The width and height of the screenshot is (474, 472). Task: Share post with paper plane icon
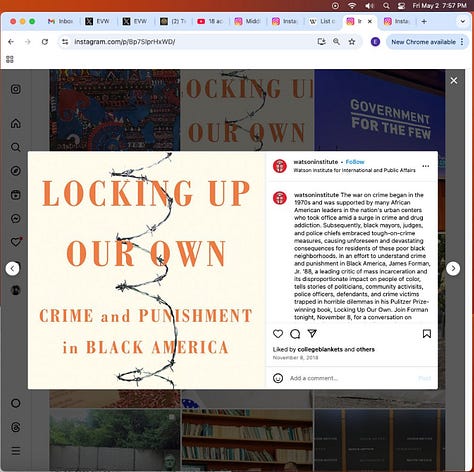(312, 333)
